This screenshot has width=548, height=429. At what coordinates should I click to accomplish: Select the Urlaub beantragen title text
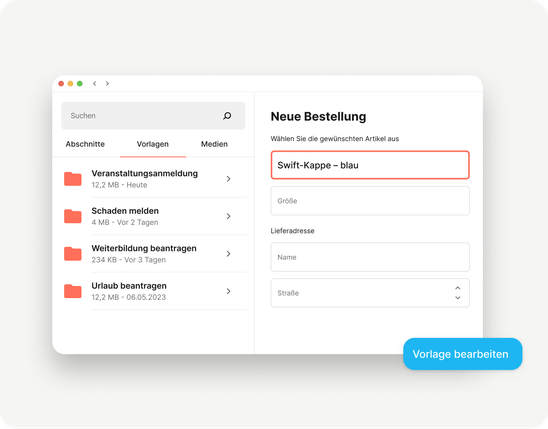[x=129, y=286]
